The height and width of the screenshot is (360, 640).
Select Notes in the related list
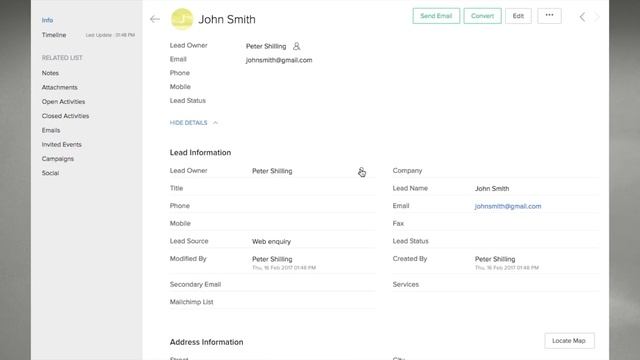tap(50, 73)
